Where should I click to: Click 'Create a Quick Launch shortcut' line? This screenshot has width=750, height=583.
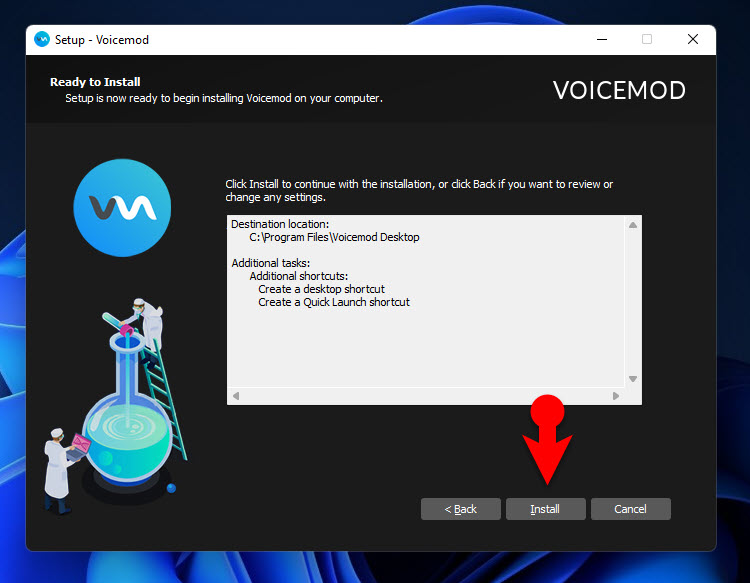click(334, 302)
